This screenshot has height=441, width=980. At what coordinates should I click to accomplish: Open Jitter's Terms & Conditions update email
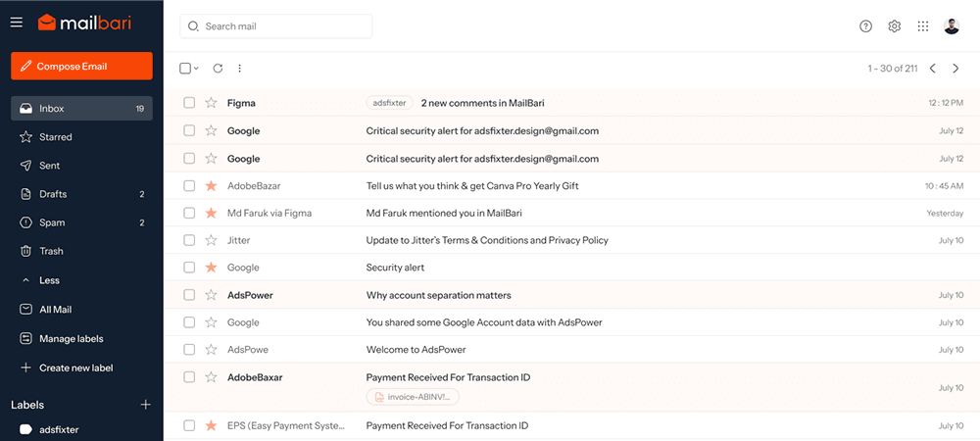pos(487,240)
